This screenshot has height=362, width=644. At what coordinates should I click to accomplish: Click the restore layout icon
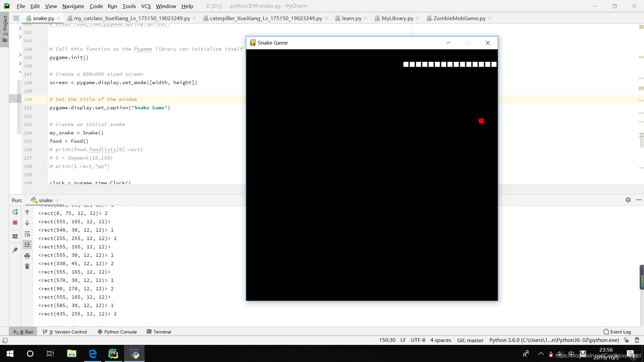(x=15, y=236)
